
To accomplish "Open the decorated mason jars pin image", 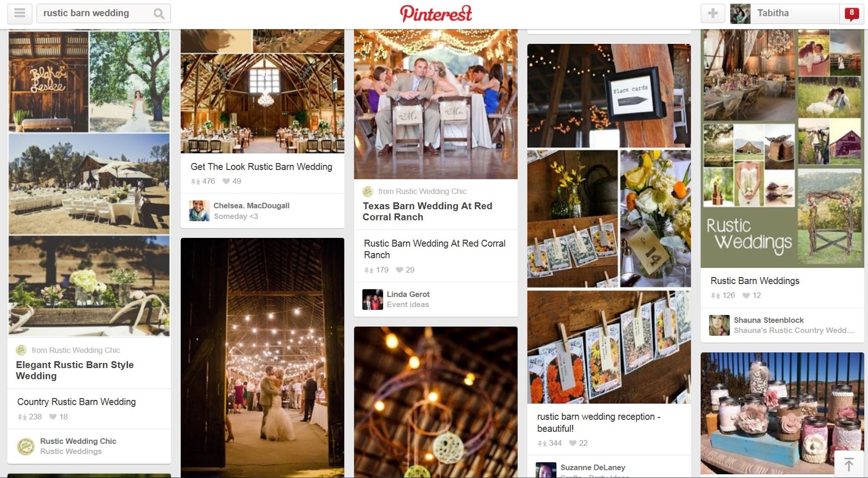I will [782, 414].
